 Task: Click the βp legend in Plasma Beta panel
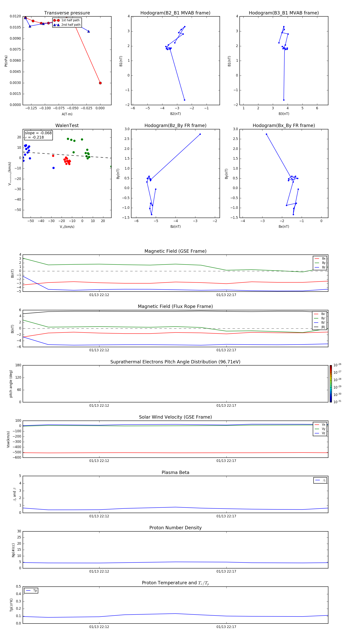point(320,480)
